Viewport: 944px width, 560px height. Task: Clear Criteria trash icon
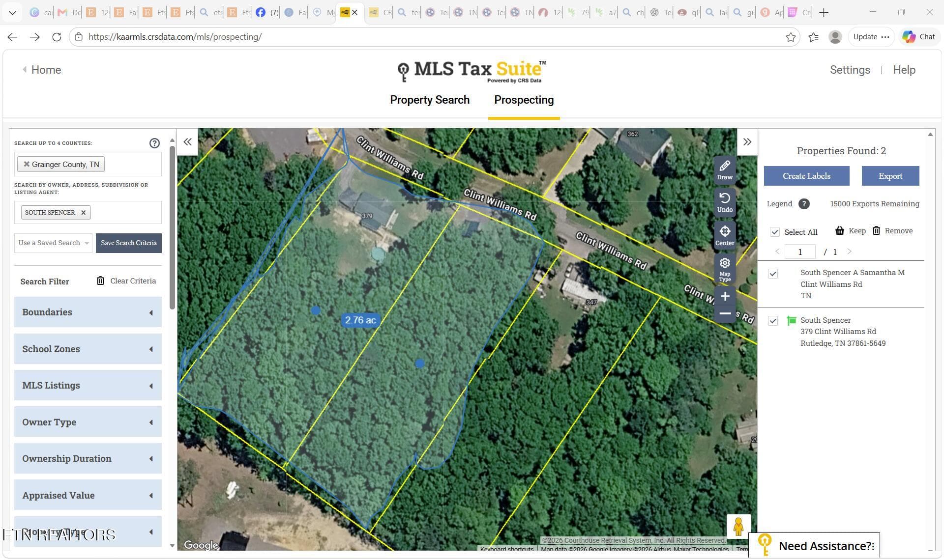coord(100,280)
